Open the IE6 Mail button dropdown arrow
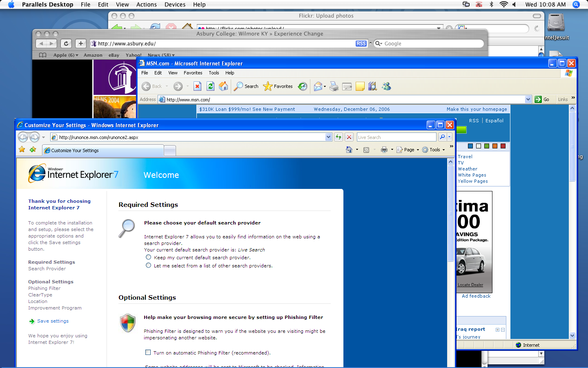This screenshot has width=588, height=368. 325,86
